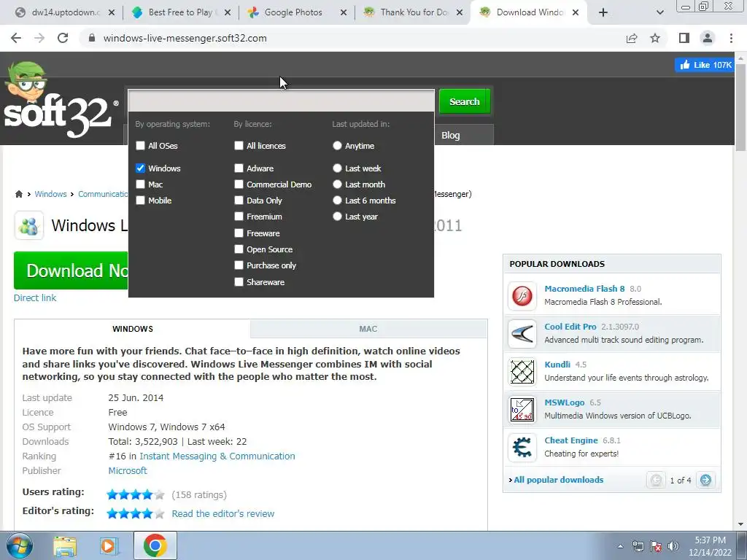Click the Cool Edit Pro icon
The height and width of the screenshot is (560, 747).
pos(522,333)
